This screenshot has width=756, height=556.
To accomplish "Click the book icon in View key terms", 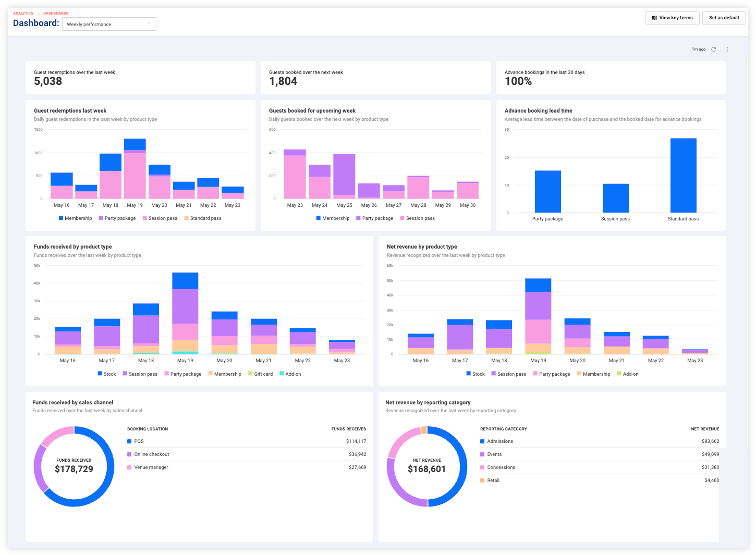I will coord(654,18).
